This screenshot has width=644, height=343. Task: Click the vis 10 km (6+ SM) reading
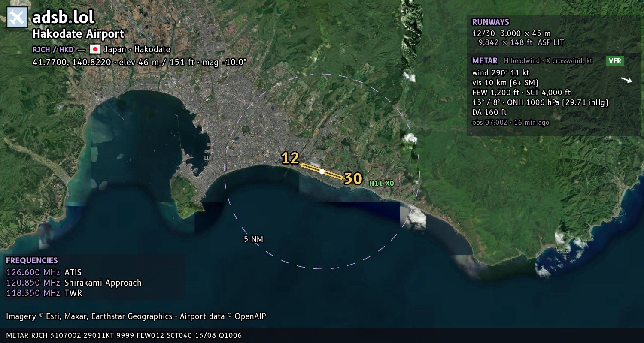click(505, 83)
